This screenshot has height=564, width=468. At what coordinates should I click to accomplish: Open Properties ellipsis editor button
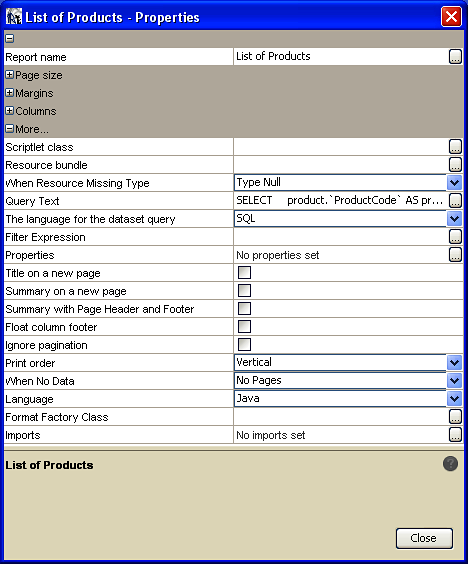click(455, 255)
